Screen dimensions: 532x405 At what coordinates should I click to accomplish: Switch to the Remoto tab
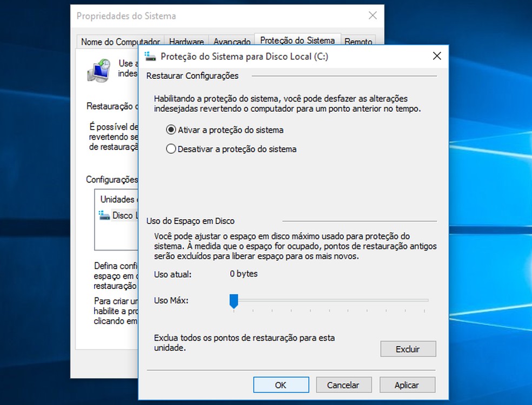pyautogui.click(x=358, y=42)
